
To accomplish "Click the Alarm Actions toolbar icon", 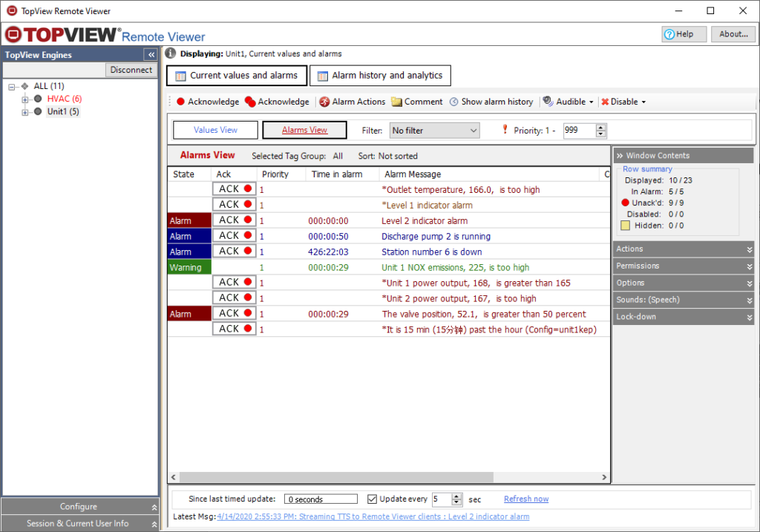I will pyautogui.click(x=324, y=102).
